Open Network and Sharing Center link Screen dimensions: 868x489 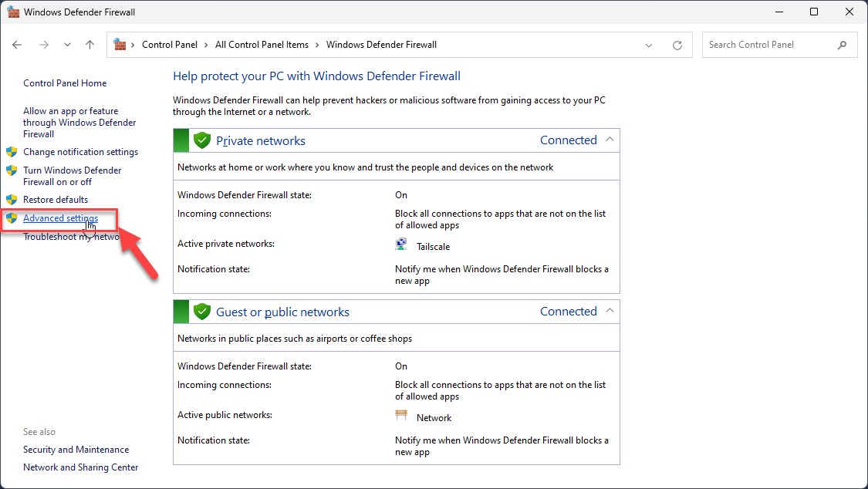pyautogui.click(x=81, y=467)
